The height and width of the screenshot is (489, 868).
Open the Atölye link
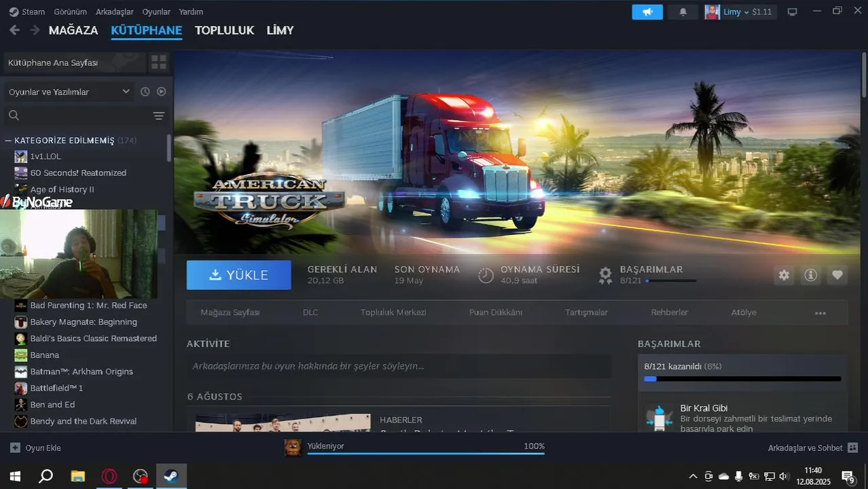[x=744, y=312]
